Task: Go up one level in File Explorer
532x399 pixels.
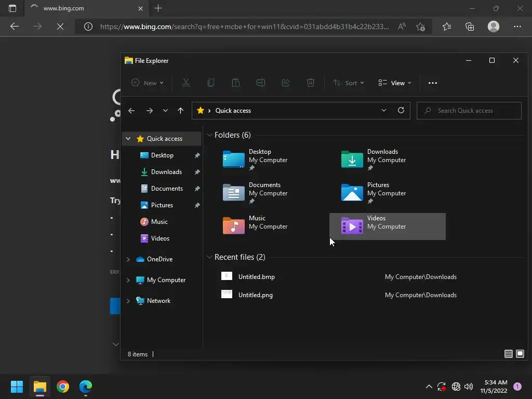Action: pyautogui.click(x=180, y=111)
